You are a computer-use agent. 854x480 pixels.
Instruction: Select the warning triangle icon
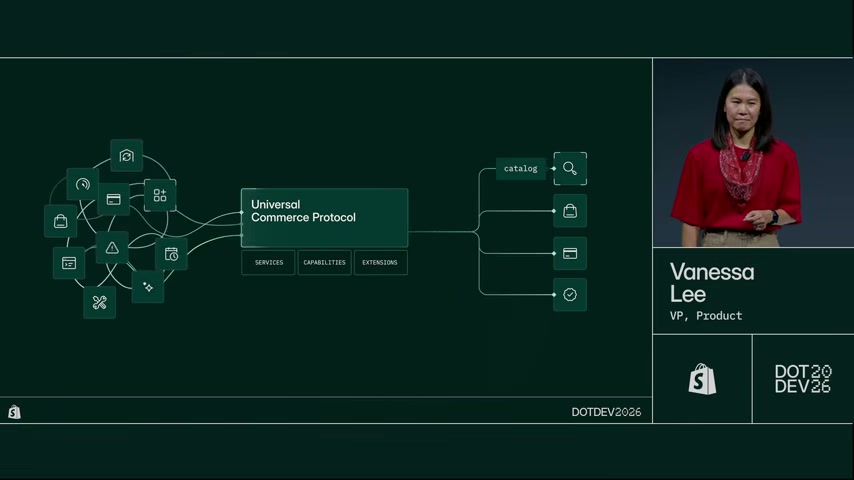pos(112,248)
